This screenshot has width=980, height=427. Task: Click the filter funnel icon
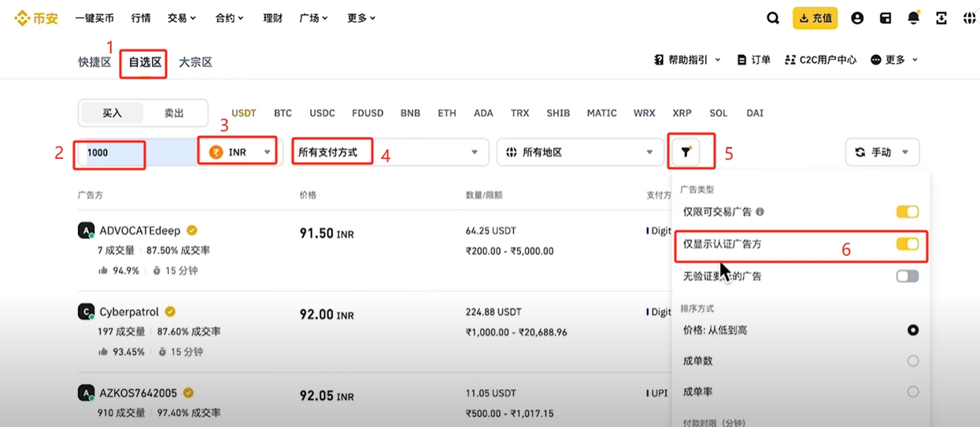686,152
